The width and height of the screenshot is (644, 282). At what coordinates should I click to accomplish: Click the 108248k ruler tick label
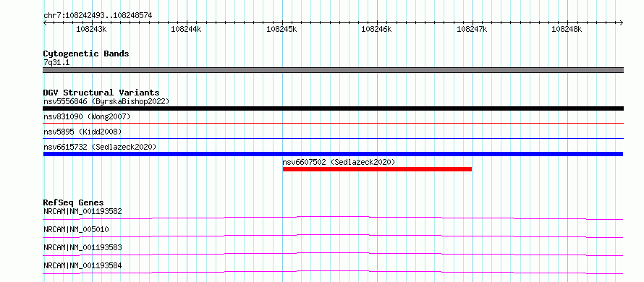(567, 29)
